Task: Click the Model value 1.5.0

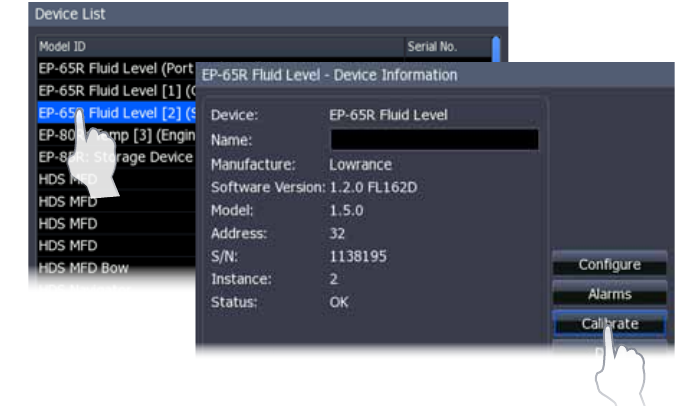Action: click(347, 210)
